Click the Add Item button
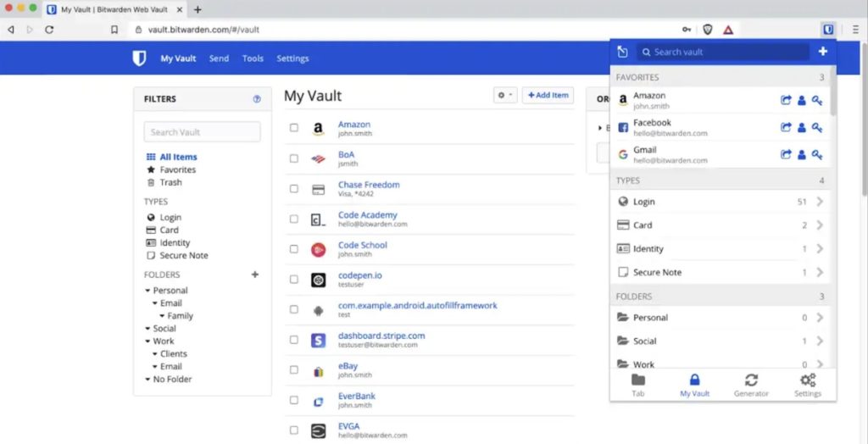Screen dimensions: 868x444 (548, 96)
